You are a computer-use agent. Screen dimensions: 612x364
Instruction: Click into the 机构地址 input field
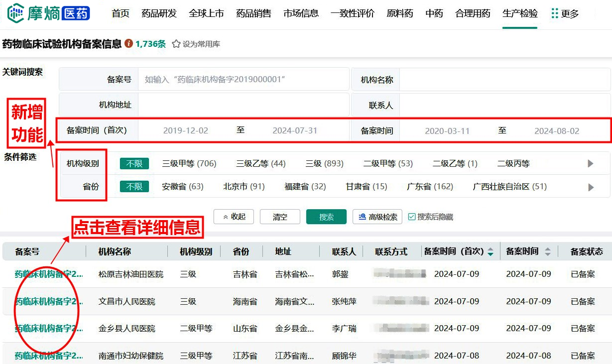coord(244,105)
